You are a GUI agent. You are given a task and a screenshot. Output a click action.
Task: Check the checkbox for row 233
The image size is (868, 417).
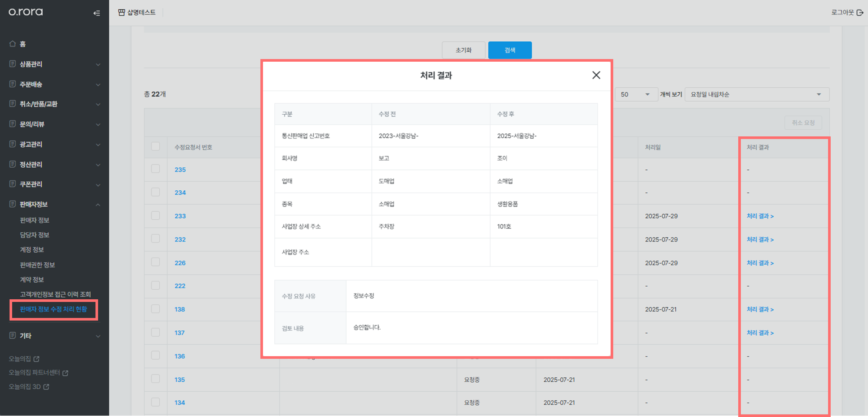155,215
